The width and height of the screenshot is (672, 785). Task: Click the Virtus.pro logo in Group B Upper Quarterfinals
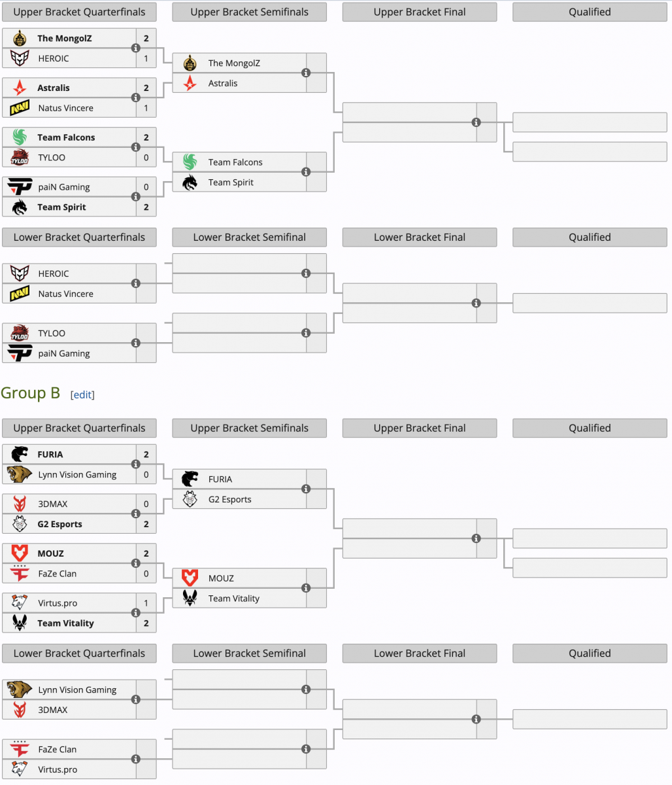tap(20, 603)
